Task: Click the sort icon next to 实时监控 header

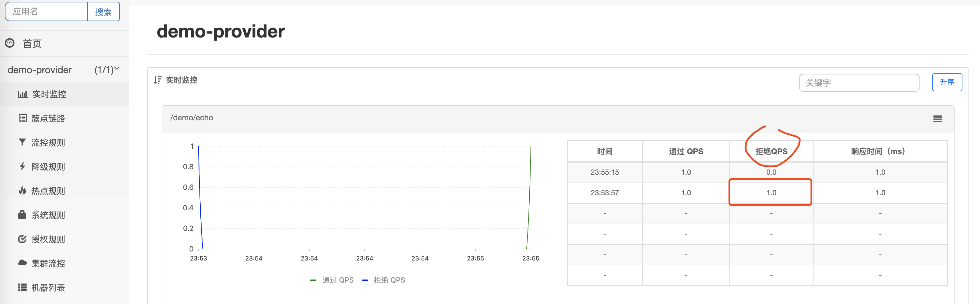Action: 157,80
